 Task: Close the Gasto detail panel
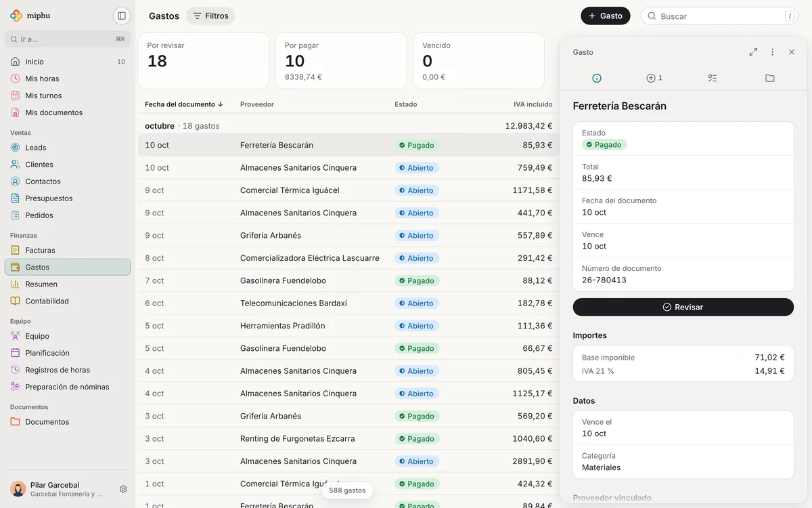(792, 52)
